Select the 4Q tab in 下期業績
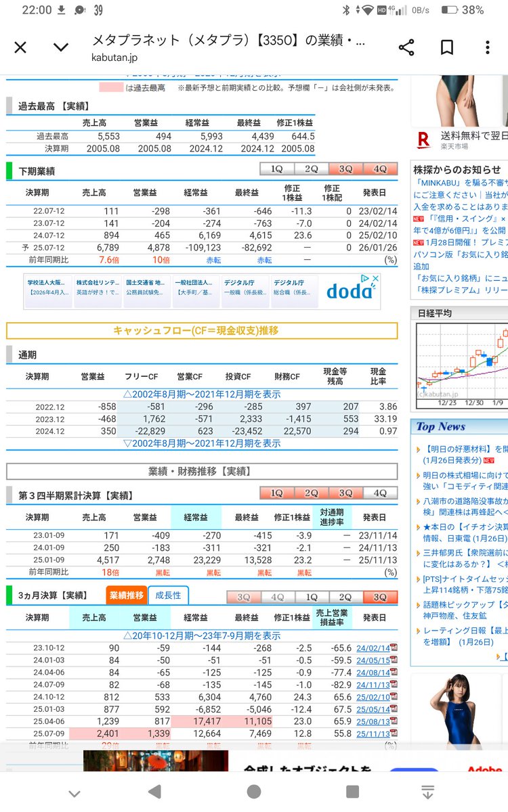 click(x=380, y=169)
